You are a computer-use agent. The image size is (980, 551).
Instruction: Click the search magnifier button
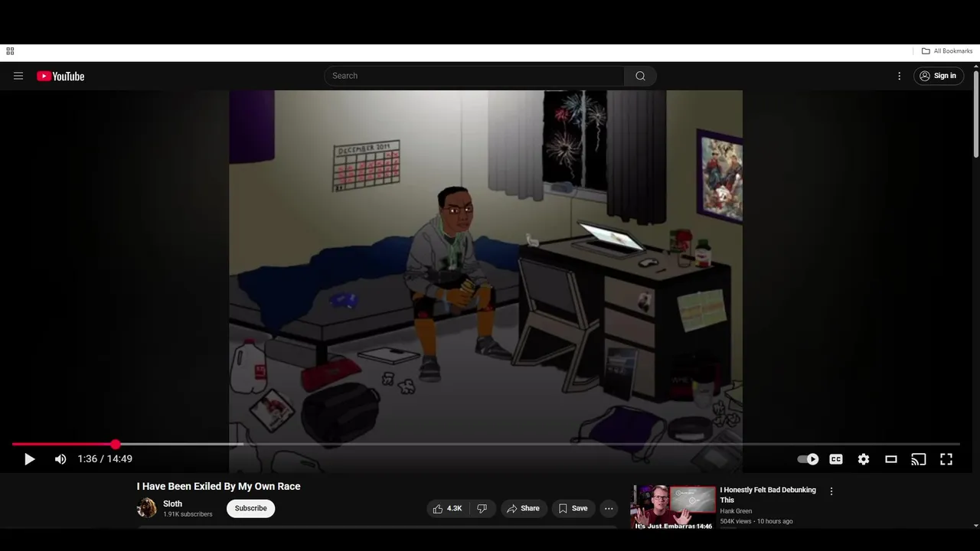[640, 76]
